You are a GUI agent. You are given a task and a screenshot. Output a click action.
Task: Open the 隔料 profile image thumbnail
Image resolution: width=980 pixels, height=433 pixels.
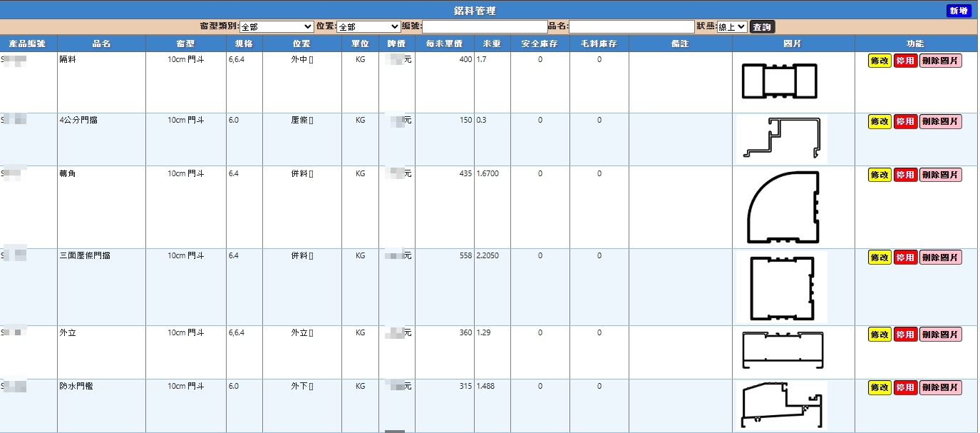[x=780, y=81]
